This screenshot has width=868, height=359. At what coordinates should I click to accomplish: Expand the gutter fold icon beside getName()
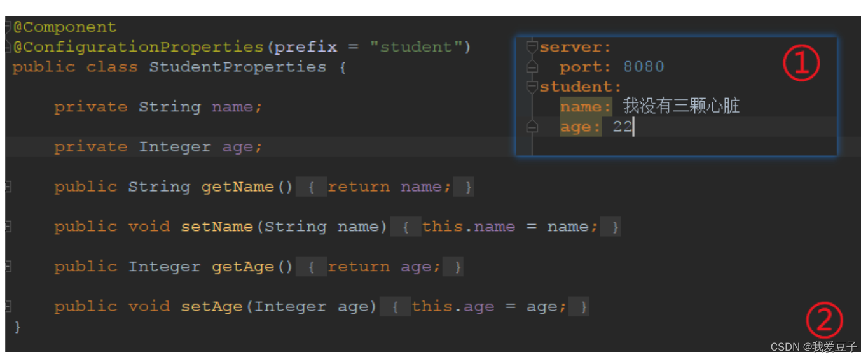[8, 187]
